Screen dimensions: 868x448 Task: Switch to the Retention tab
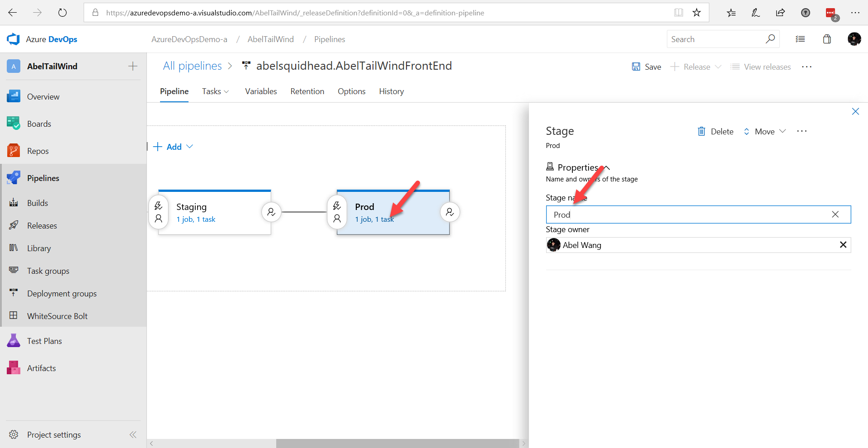[307, 91]
